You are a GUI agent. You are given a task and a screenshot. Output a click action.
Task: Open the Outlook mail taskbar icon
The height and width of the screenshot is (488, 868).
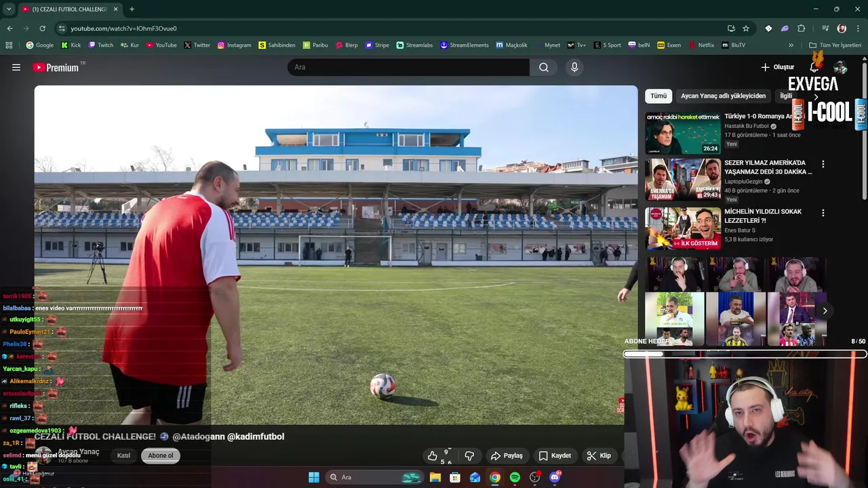tap(475, 477)
